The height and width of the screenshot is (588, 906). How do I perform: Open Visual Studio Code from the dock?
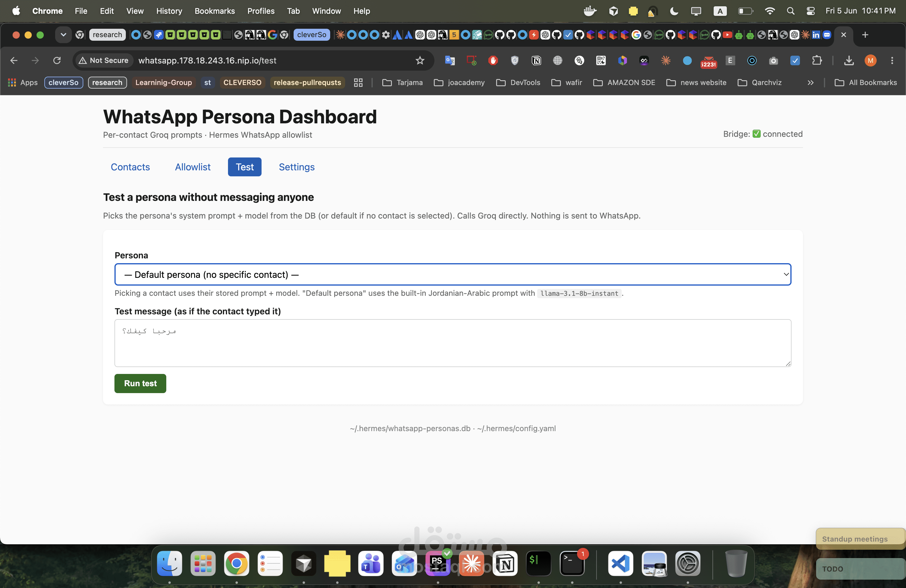click(620, 563)
